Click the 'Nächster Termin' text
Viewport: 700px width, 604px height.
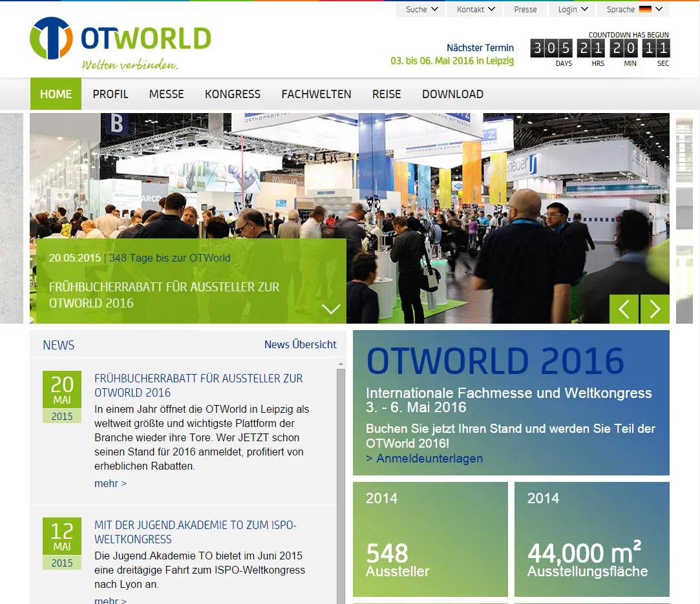pos(480,48)
